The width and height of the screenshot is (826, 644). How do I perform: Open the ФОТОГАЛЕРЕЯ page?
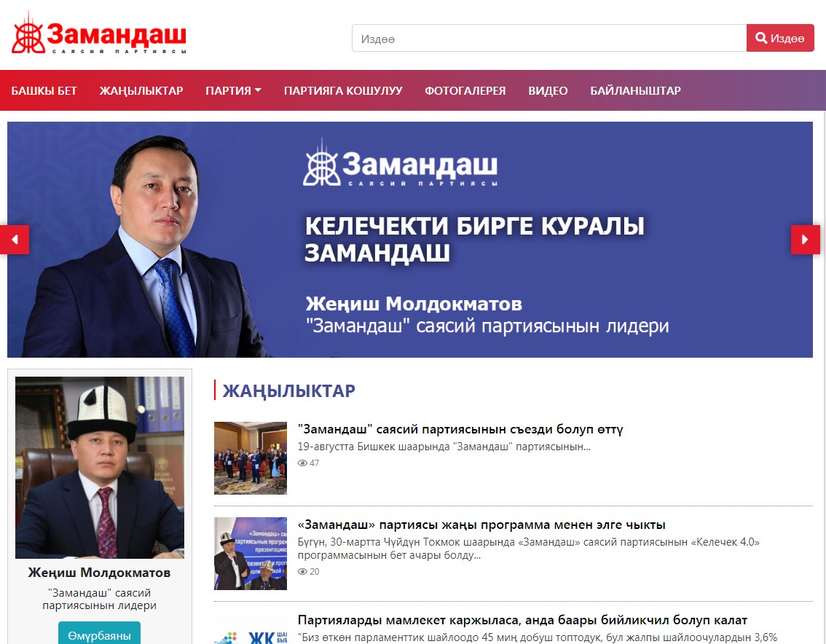[x=465, y=90]
